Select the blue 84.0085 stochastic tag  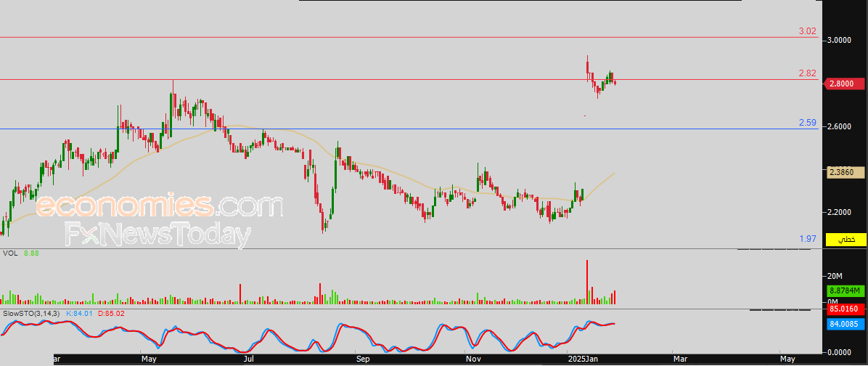(846, 324)
